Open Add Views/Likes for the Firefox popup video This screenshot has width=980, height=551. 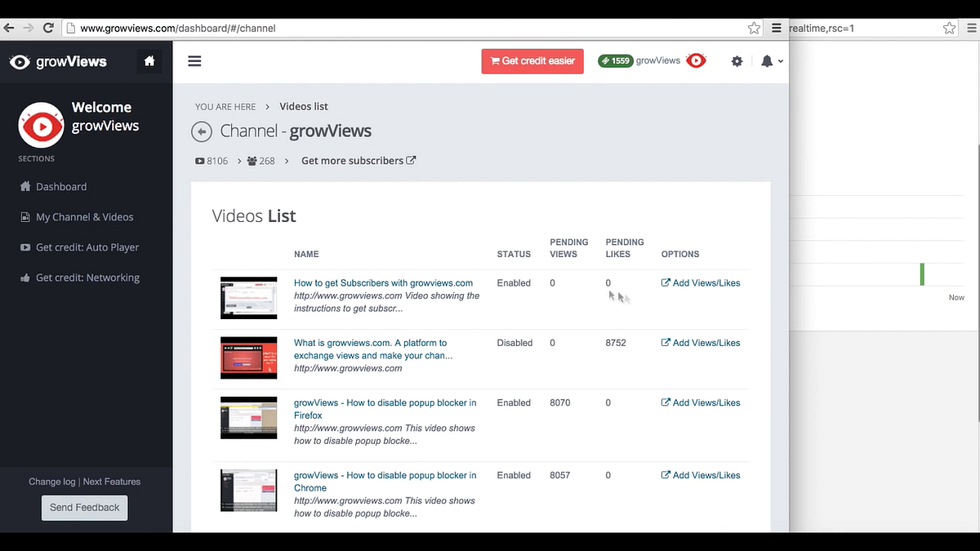point(700,402)
